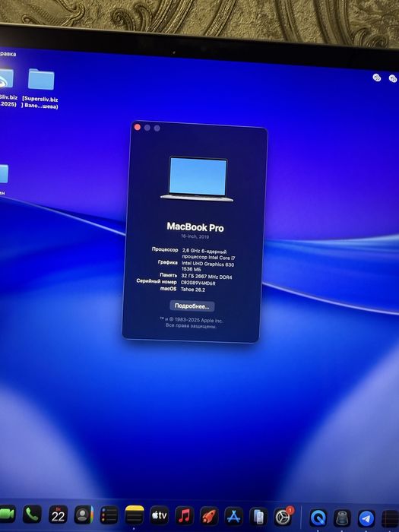Open the Phone app in the Dock
The image size is (399, 532).
[32, 515]
